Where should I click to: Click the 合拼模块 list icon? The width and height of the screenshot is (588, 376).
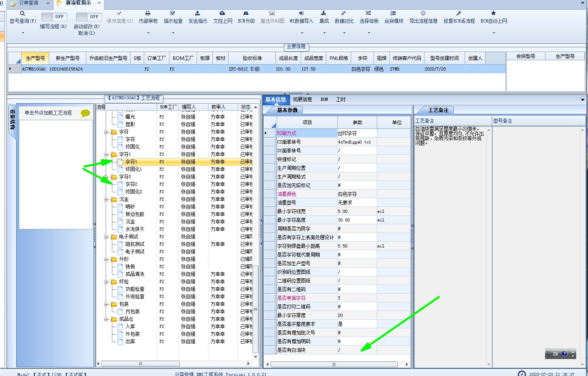point(393,13)
